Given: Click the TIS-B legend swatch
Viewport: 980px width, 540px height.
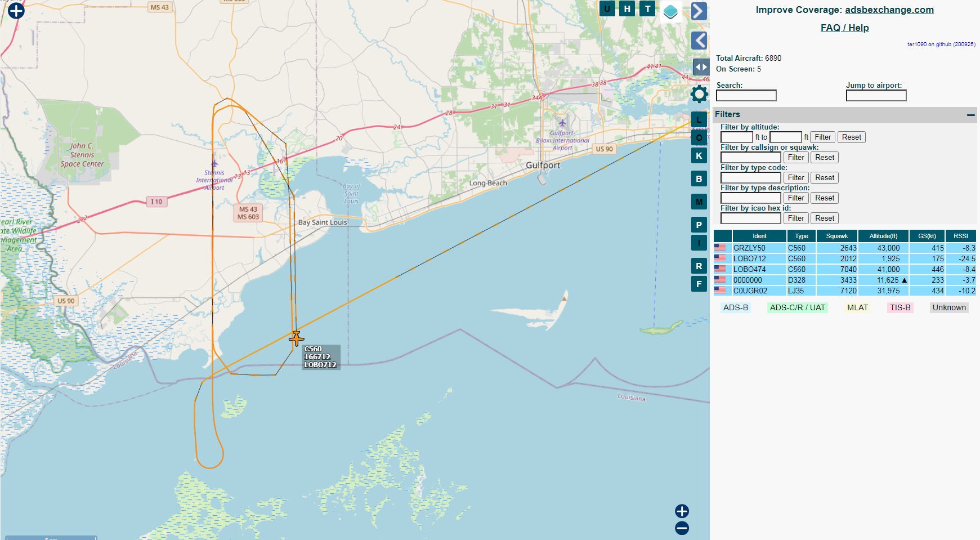Looking at the screenshot, I should pyautogui.click(x=900, y=307).
